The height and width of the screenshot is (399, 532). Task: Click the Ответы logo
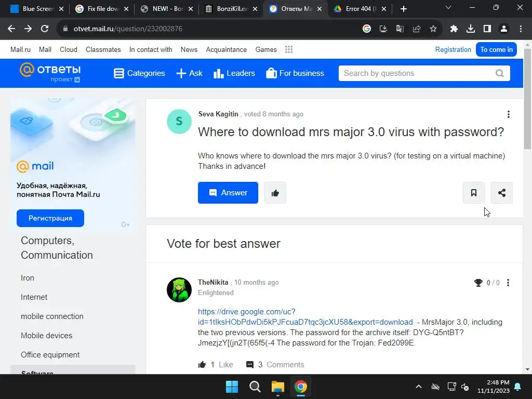[x=50, y=73]
